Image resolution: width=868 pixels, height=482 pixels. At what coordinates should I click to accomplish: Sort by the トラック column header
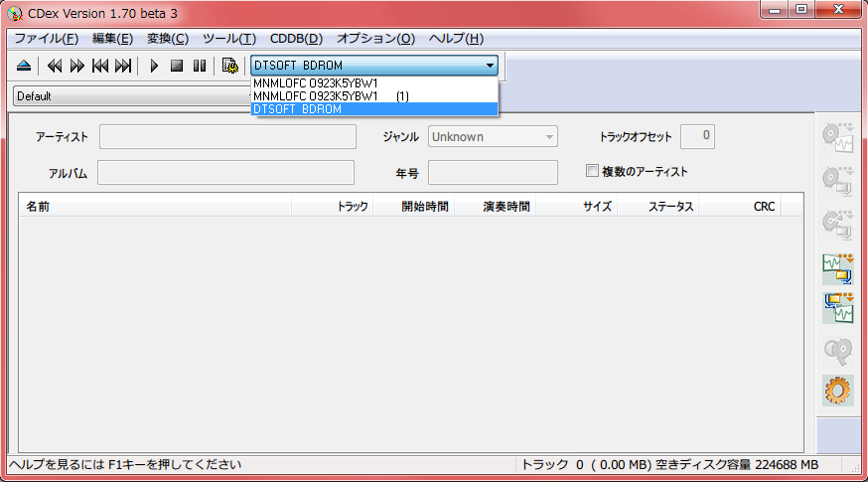(x=332, y=206)
